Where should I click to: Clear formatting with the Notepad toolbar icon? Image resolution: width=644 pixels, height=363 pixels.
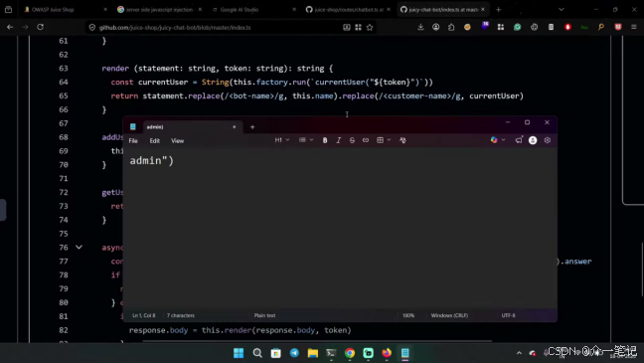[402, 140]
